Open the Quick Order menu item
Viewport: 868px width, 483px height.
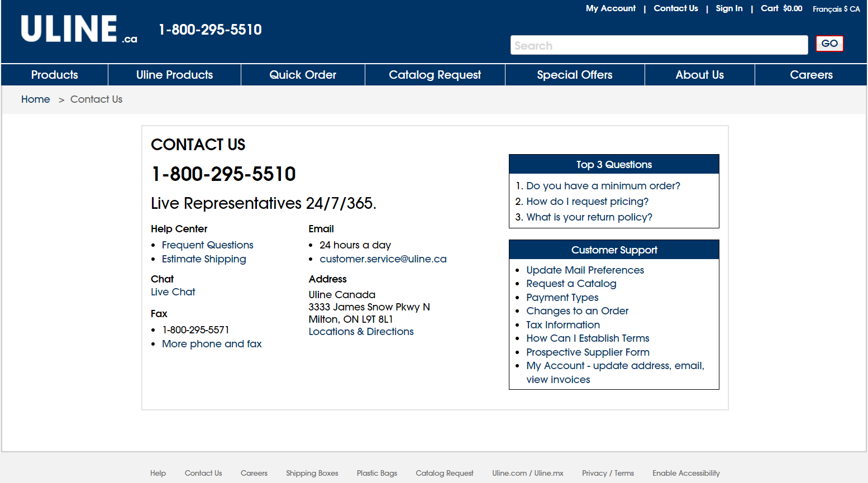pyautogui.click(x=303, y=75)
